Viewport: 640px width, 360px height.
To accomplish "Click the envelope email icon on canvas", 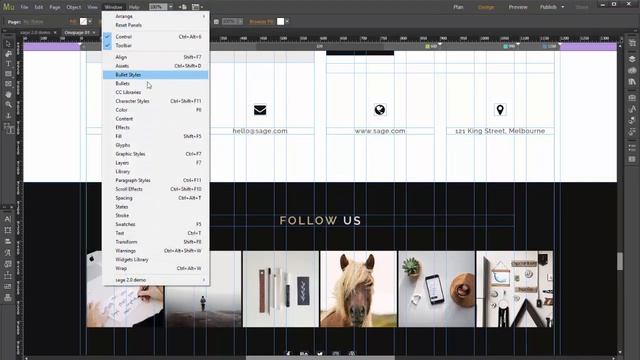I will coord(260,110).
